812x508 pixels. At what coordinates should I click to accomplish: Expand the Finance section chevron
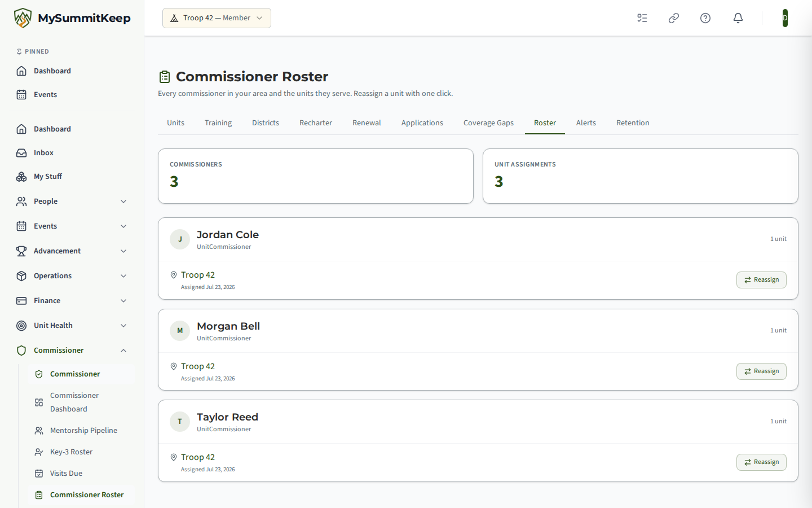[x=123, y=301]
